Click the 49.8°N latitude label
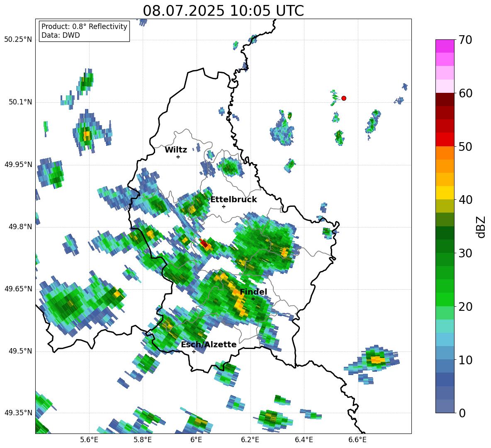This screenshot has height=448, width=491. (20, 227)
